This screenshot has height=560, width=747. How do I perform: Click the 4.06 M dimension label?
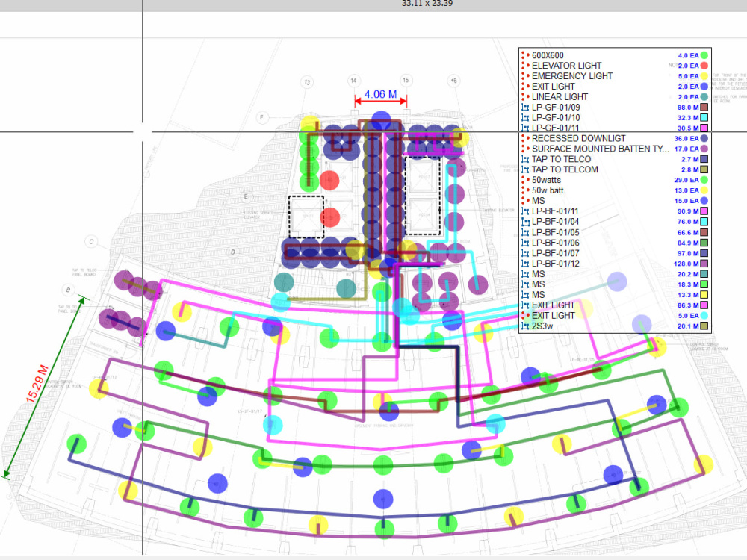pyautogui.click(x=380, y=94)
